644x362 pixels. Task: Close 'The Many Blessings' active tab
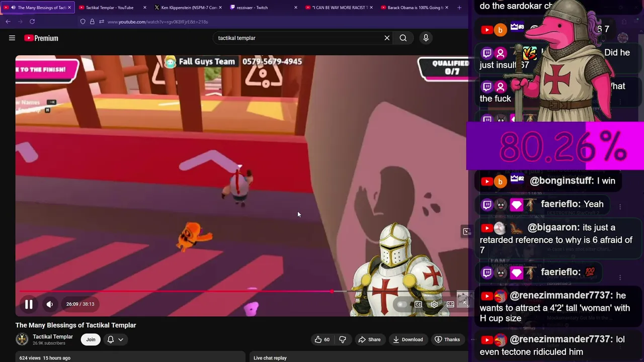pyautogui.click(x=69, y=8)
